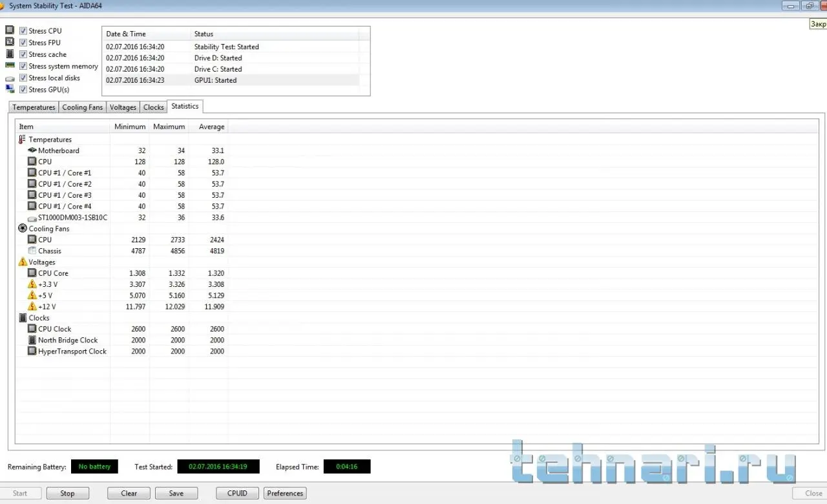This screenshot has width=827, height=504.
Task: Select the Statistics tab
Action: click(185, 106)
